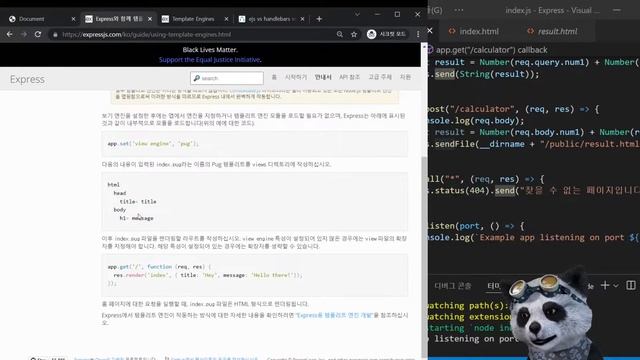Open the 홈 nav item on Express site
The height and width of the screenshot is (360, 640).
274,77
